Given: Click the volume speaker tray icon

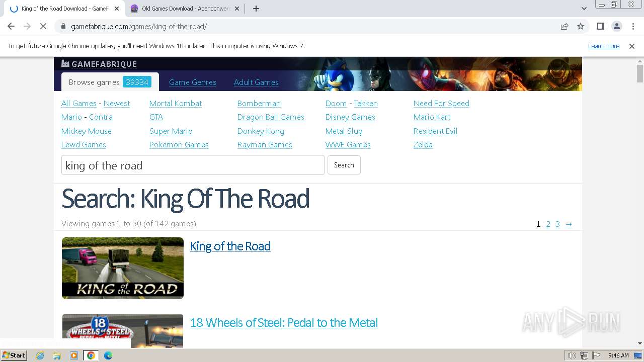Looking at the screenshot, I should tap(572, 355).
